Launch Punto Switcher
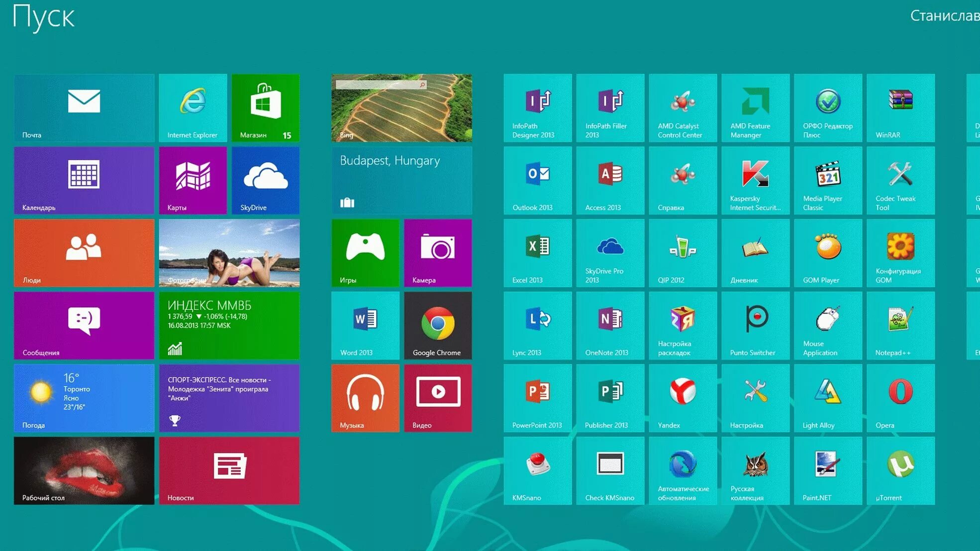This screenshot has height=551, width=980. pyautogui.click(x=756, y=326)
